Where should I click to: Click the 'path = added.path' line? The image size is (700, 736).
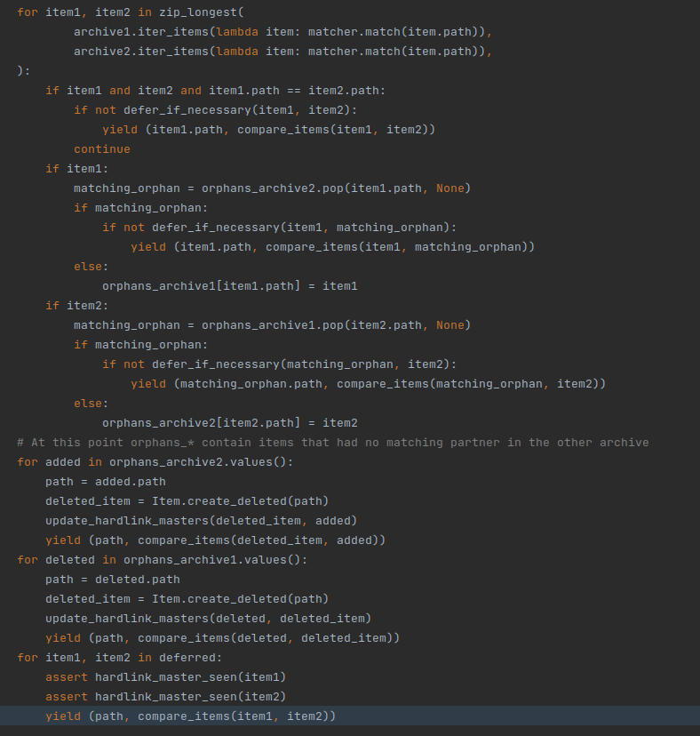point(106,482)
